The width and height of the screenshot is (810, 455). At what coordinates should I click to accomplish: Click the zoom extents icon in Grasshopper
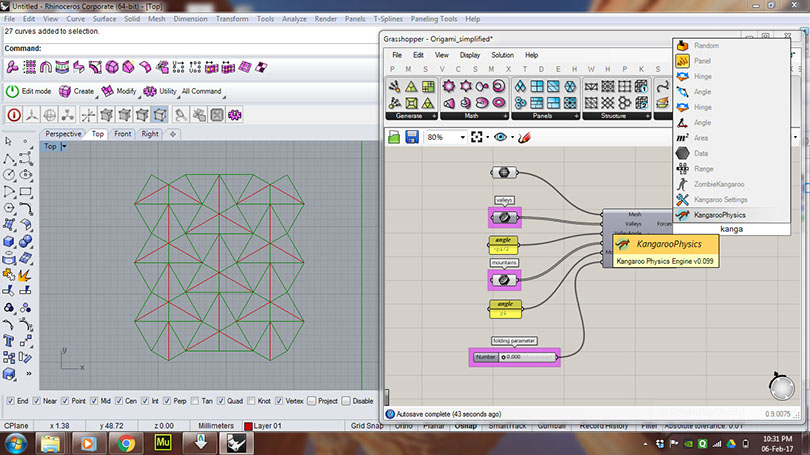pyautogui.click(x=477, y=137)
